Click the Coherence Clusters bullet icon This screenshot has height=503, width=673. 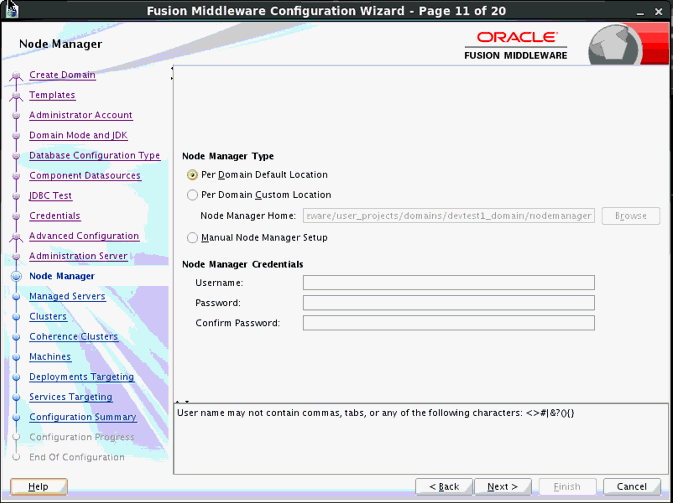pos(16,336)
